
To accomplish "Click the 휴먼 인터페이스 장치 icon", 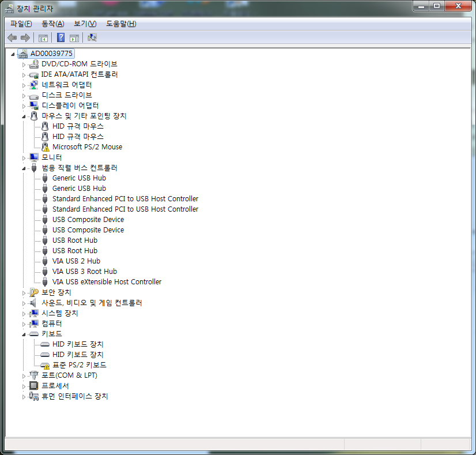I will click(x=34, y=396).
